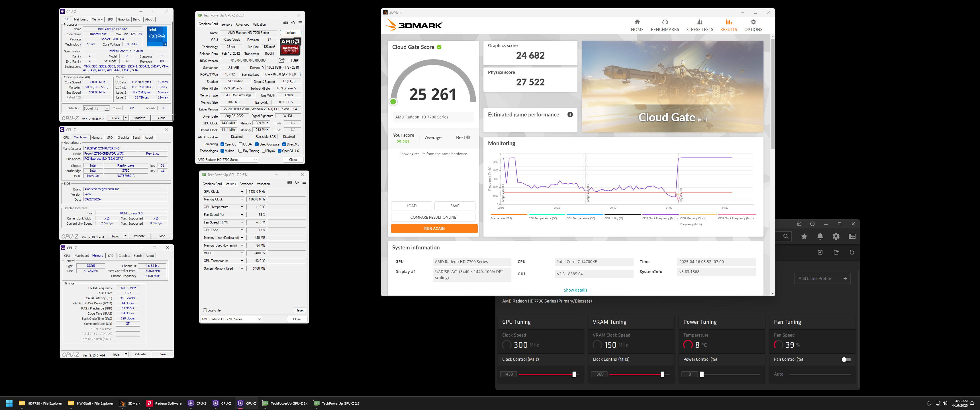Toggle DirectCompute checkbox in GPU-Z
Viewport: 980px width, 410px height.
tap(257, 144)
